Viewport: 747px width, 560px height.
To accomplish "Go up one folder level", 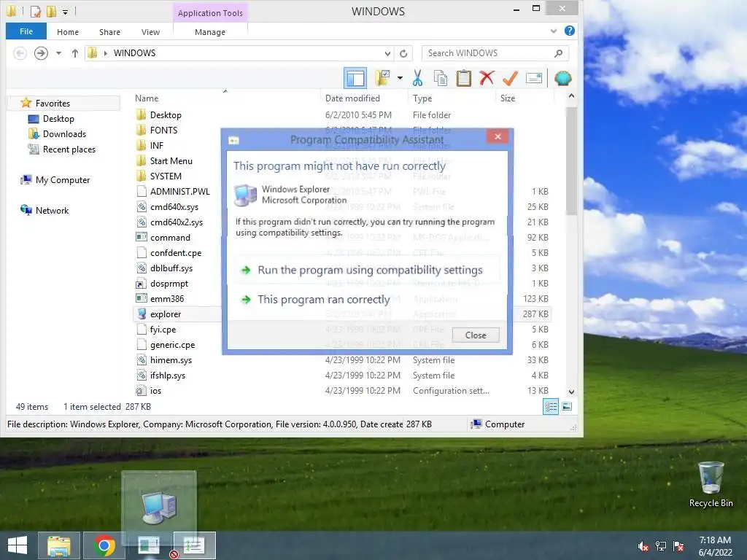I will pos(75,53).
